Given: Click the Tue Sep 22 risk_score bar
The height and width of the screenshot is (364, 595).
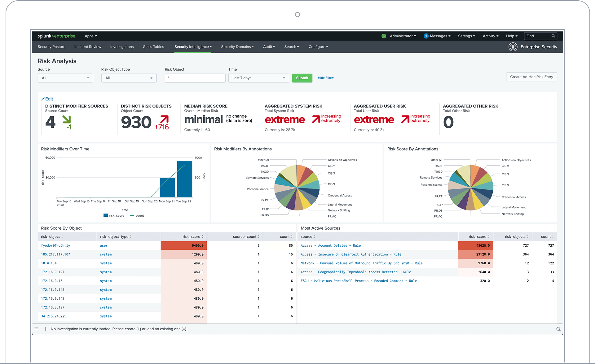Looking at the screenshot, I should pos(185,179).
